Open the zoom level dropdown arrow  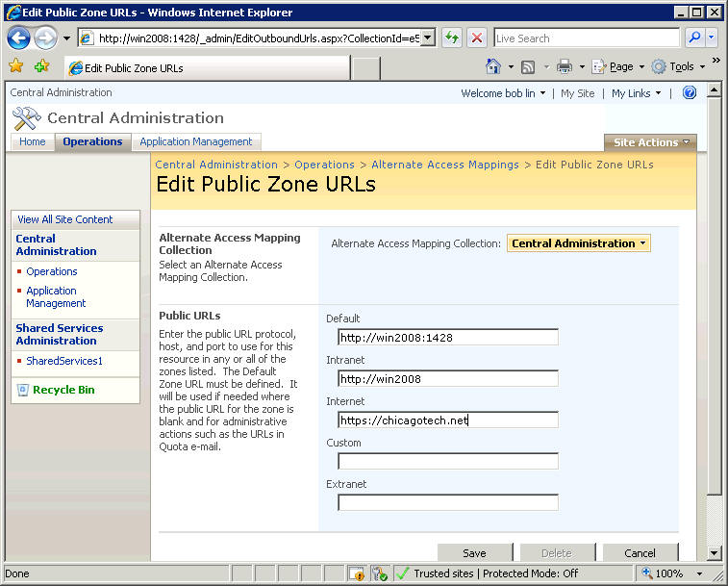[699, 573]
